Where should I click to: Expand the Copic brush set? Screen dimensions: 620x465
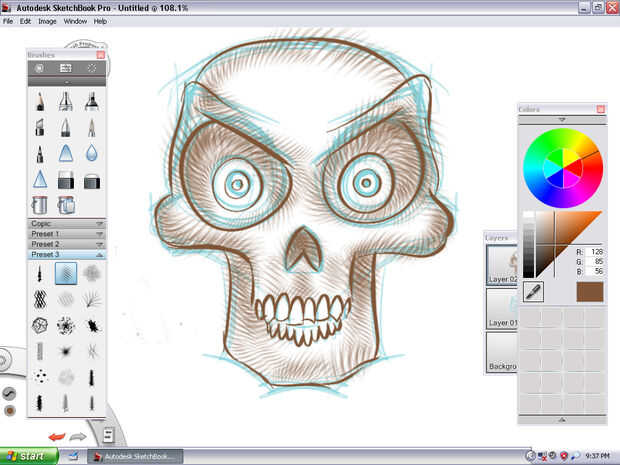(x=66, y=223)
